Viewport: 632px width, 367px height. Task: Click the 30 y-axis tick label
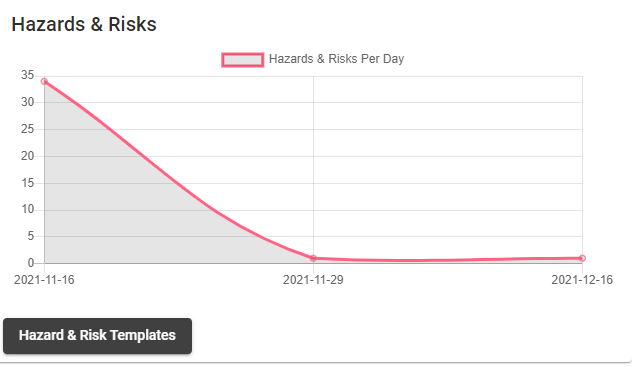[27, 102]
